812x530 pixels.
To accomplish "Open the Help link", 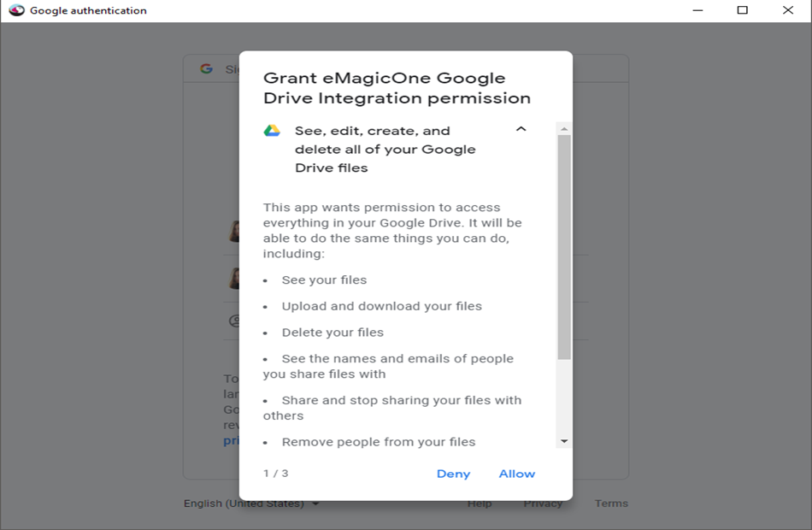I will click(x=480, y=503).
